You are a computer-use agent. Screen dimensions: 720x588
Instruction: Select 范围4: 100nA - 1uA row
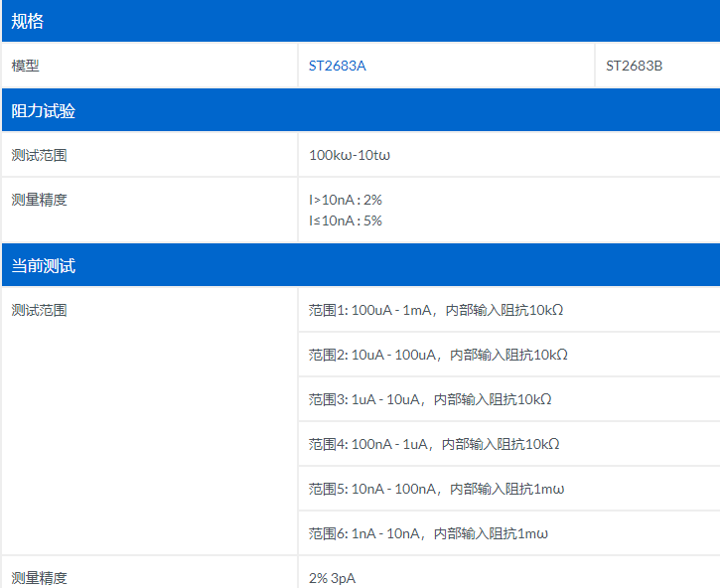tap(509, 444)
